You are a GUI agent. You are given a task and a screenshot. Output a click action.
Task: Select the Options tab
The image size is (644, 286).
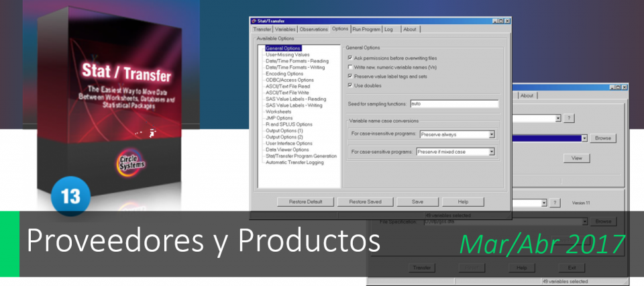[x=341, y=29]
